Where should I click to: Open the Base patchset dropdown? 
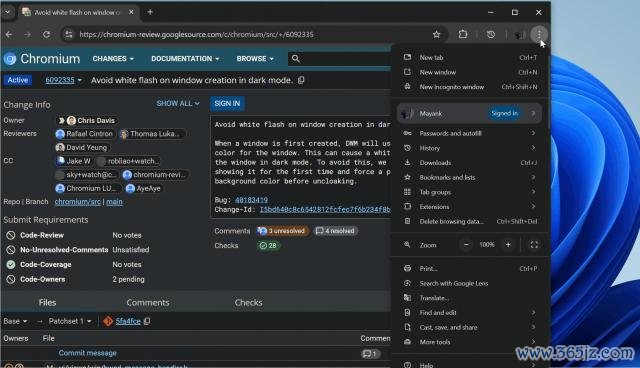(15, 321)
